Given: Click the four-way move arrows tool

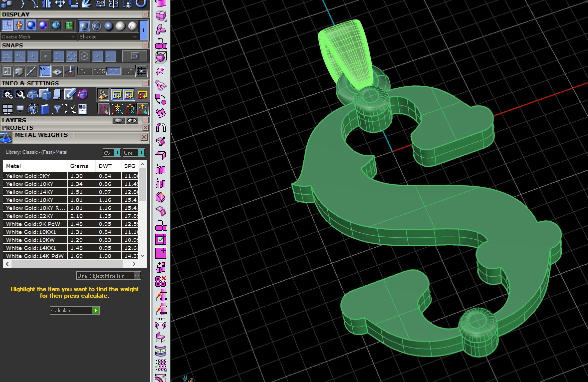Looking at the screenshot, I should (60, 3).
